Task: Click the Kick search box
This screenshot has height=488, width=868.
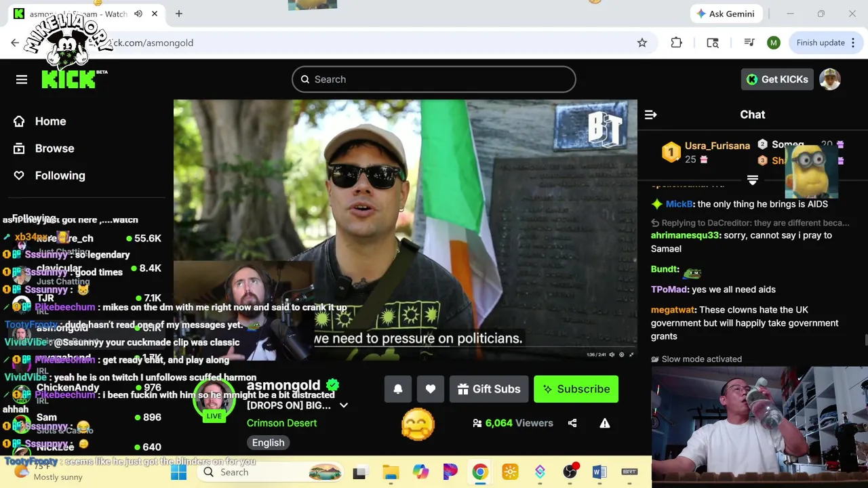Action: click(x=434, y=79)
